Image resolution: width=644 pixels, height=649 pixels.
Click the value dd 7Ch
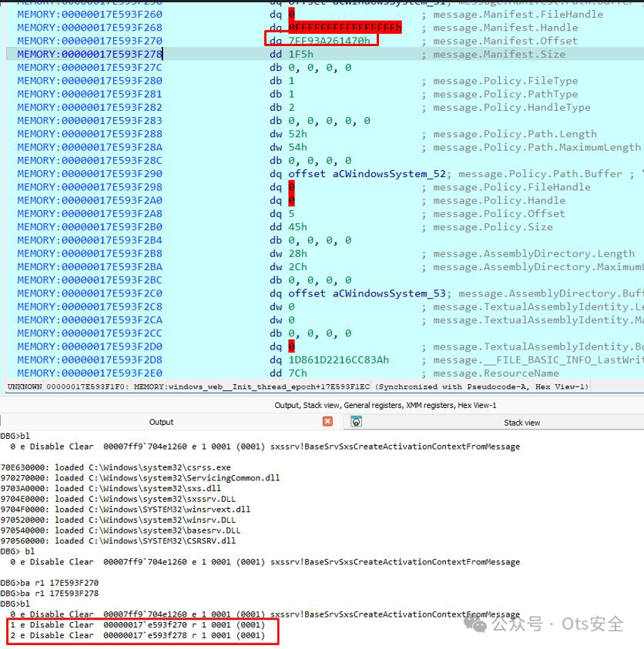(288, 373)
